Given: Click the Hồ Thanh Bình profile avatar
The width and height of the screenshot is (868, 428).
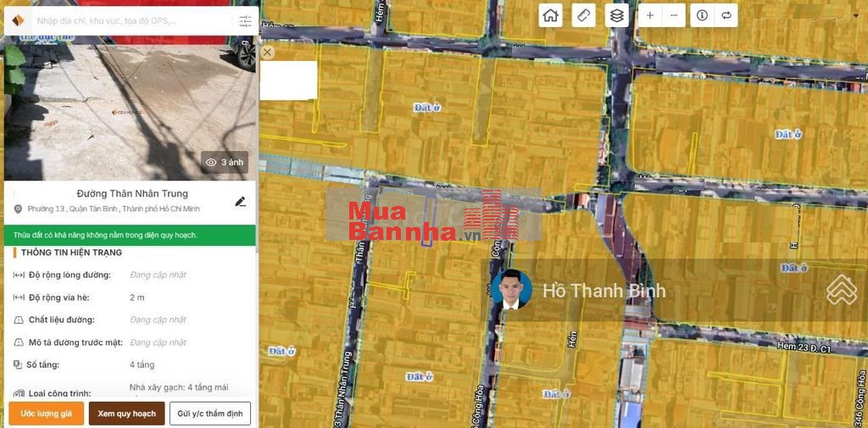Looking at the screenshot, I should click(x=511, y=291).
